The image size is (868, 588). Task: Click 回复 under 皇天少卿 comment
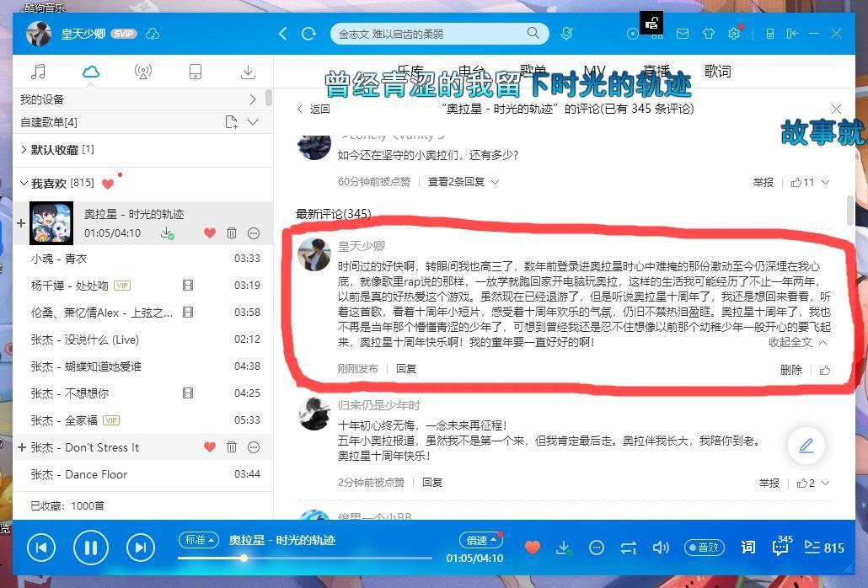click(x=406, y=369)
